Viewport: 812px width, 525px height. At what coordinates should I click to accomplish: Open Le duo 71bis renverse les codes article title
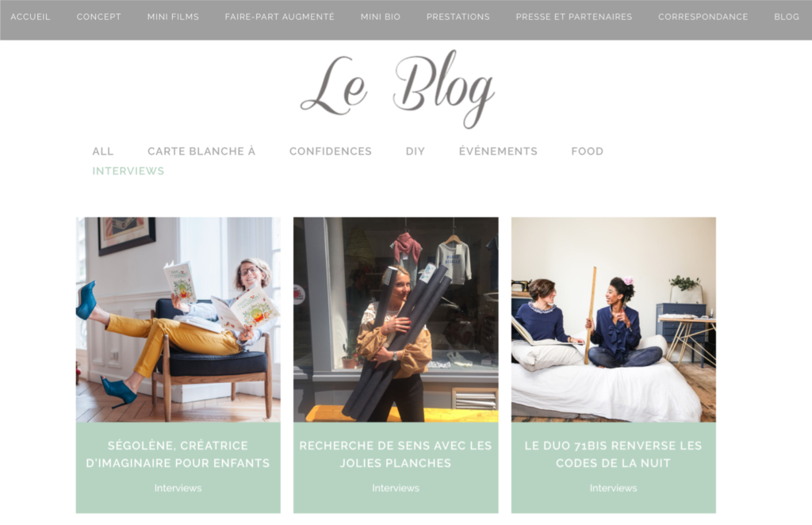[613, 454]
